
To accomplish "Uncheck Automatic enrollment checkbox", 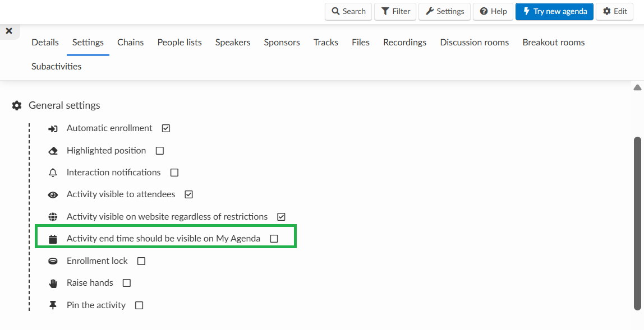I will pyautogui.click(x=166, y=128).
